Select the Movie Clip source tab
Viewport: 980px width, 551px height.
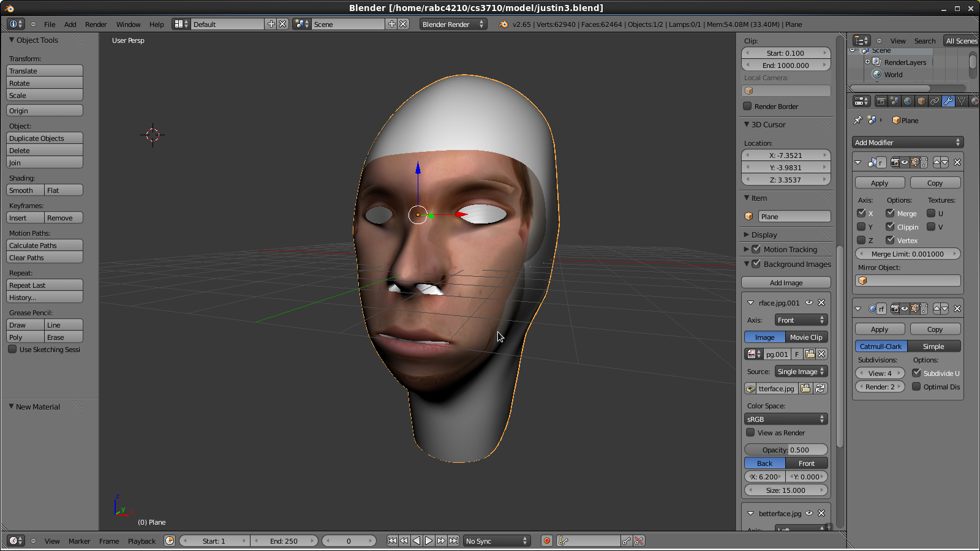pyautogui.click(x=807, y=337)
